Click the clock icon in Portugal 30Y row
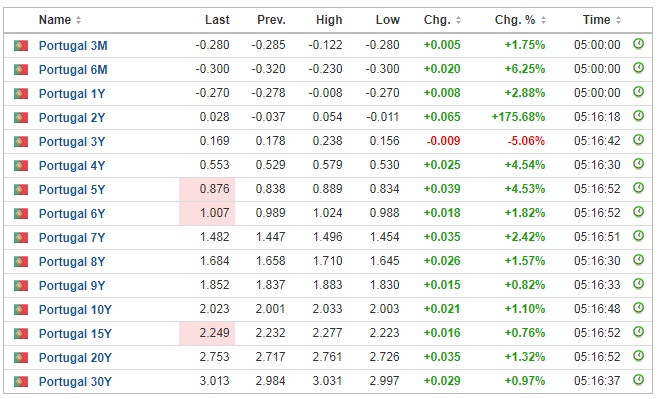 [638, 380]
